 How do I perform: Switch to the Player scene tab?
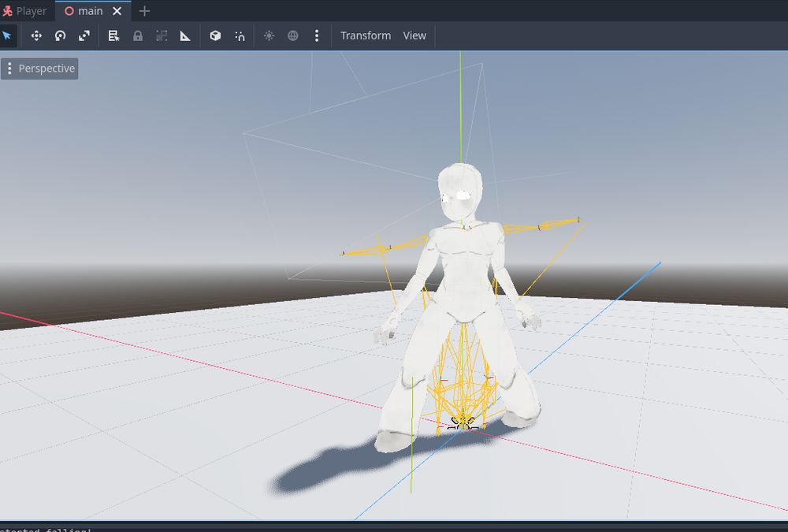click(x=25, y=11)
